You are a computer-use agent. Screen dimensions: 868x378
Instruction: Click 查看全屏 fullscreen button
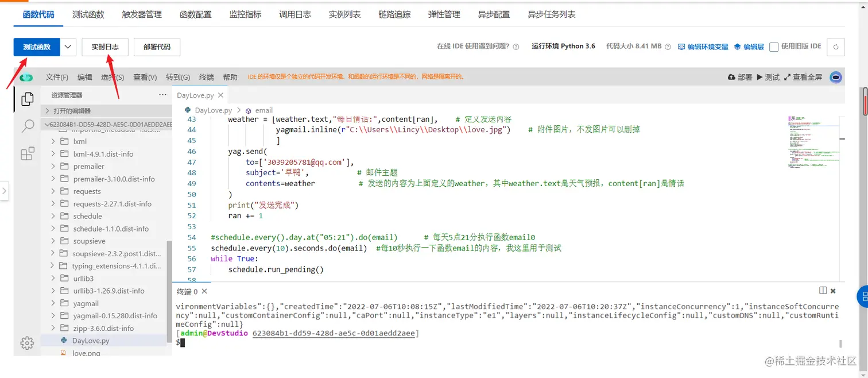803,77
